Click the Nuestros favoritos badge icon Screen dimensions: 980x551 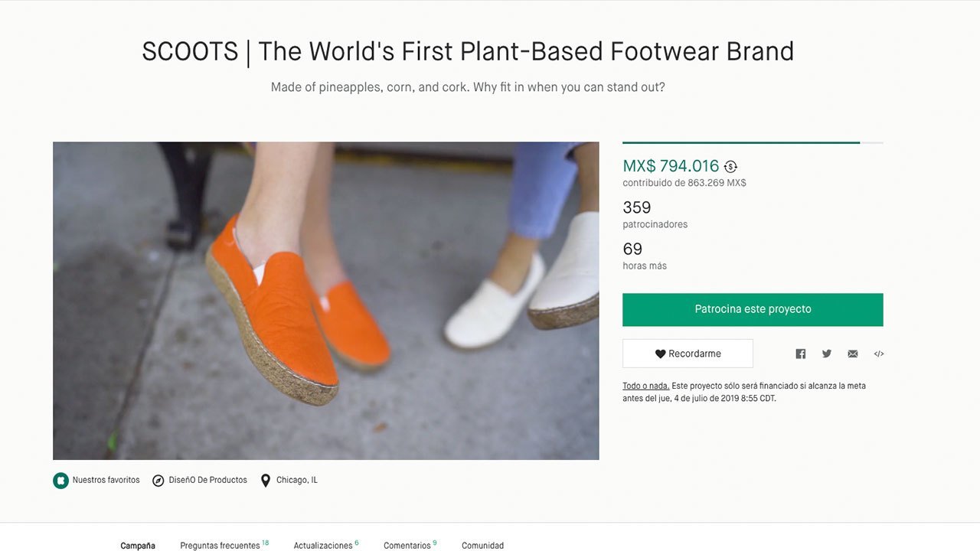click(x=60, y=481)
